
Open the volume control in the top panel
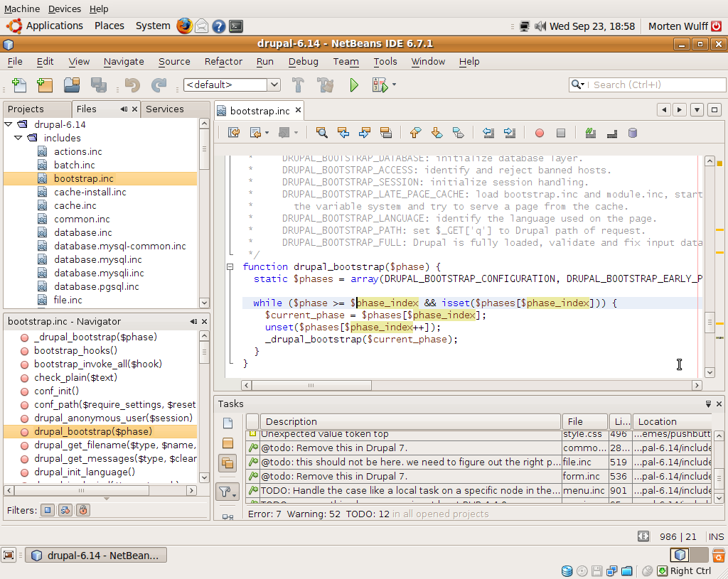[x=540, y=26]
